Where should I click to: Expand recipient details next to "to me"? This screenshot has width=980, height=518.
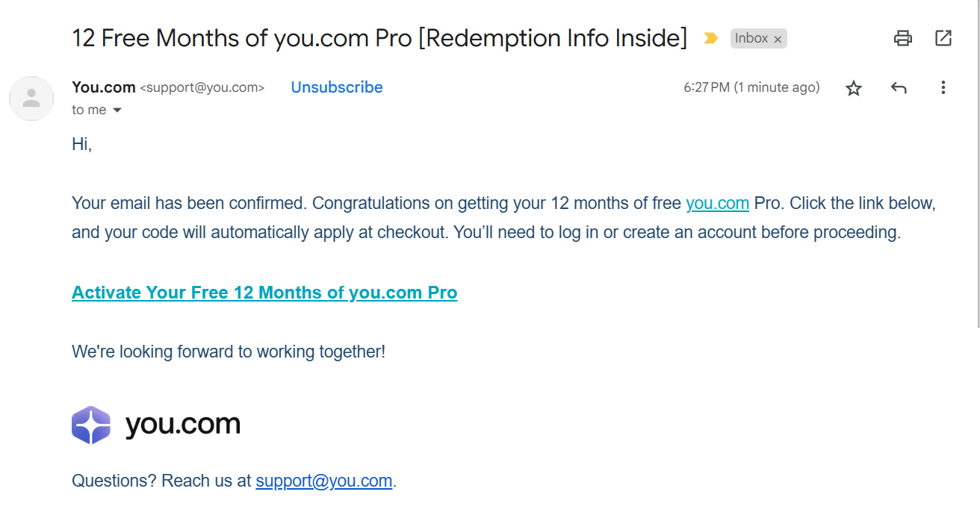(117, 110)
